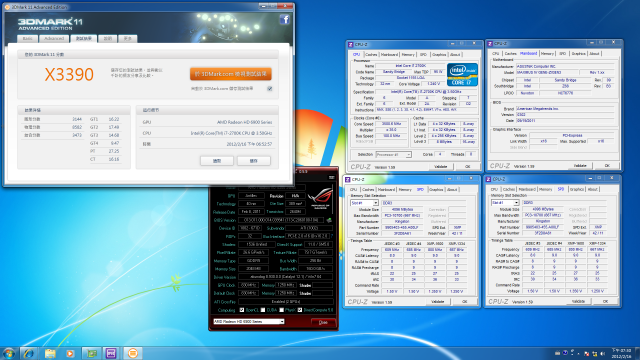Open the Processor #1 selection dropdown in CPU-Z
The height and width of the screenshot is (360, 640).
[393, 155]
